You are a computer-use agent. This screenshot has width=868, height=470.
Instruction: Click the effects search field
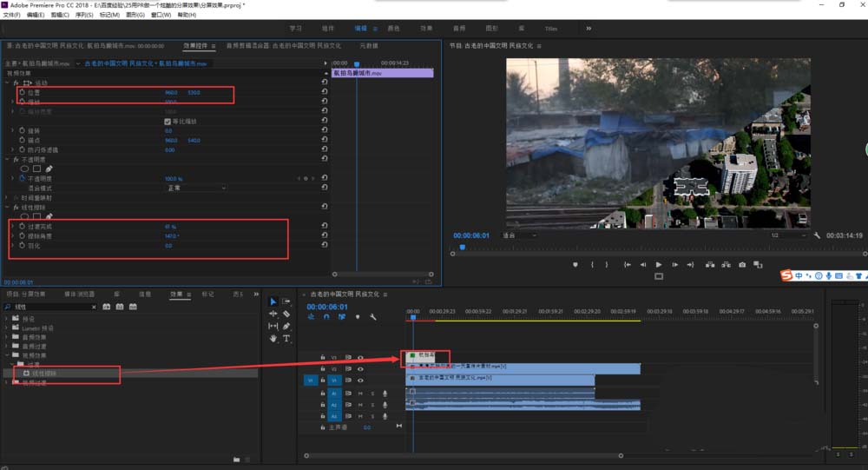point(51,307)
